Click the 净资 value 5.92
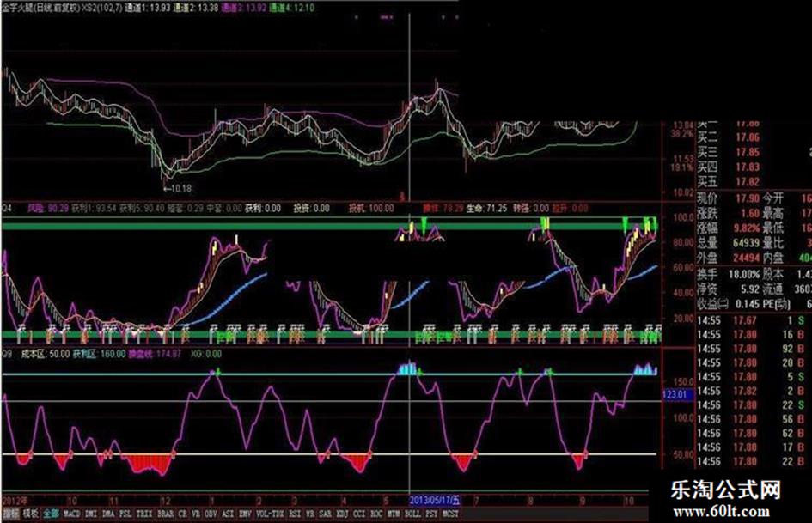This screenshot has width=812, height=523. [750, 289]
